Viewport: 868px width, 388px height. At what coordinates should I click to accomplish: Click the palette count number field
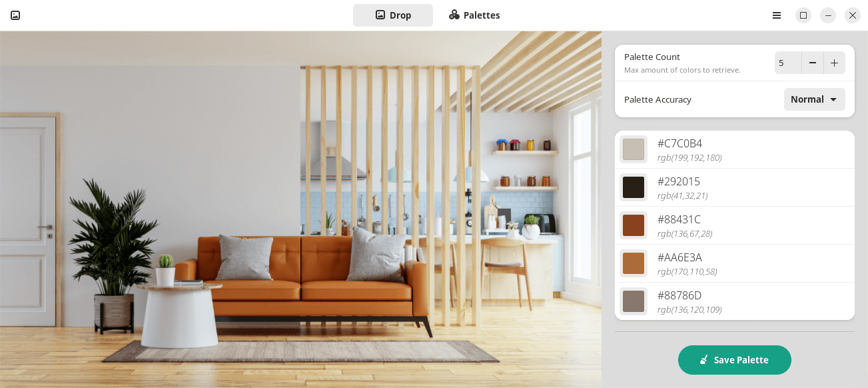tap(788, 63)
